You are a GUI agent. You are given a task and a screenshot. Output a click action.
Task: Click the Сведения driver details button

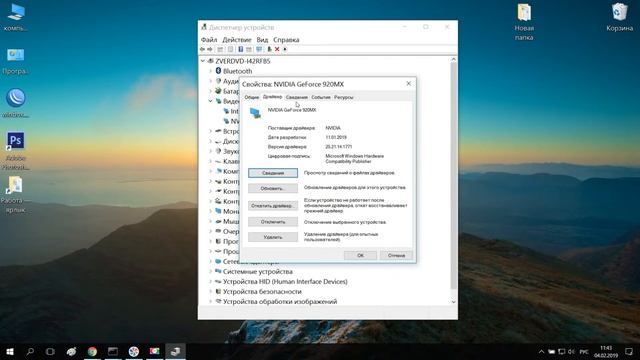tap(273, 173)
